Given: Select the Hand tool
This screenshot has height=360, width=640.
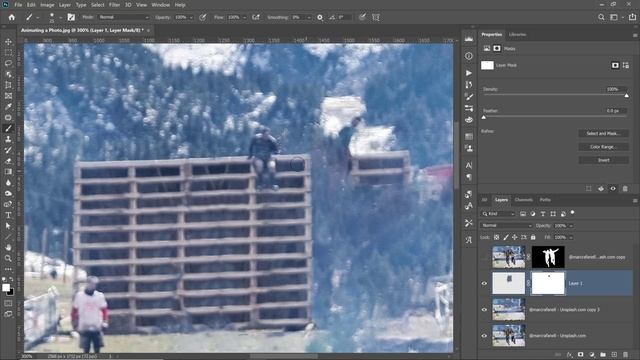Looking at the screenshot, I should [8, 247].
